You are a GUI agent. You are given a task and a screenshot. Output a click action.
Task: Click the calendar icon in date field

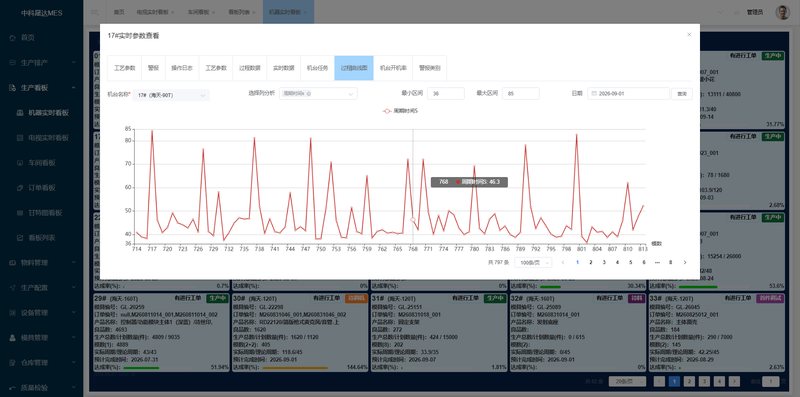[x=594, y=93]
